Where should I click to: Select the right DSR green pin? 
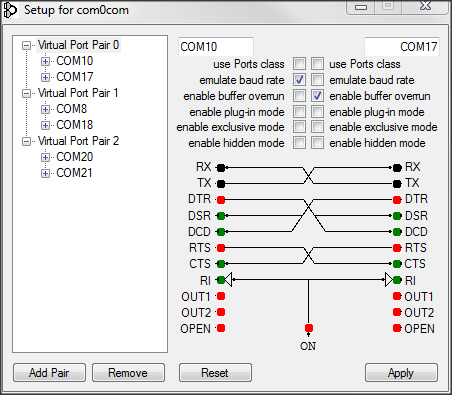(x=397, y=216)
